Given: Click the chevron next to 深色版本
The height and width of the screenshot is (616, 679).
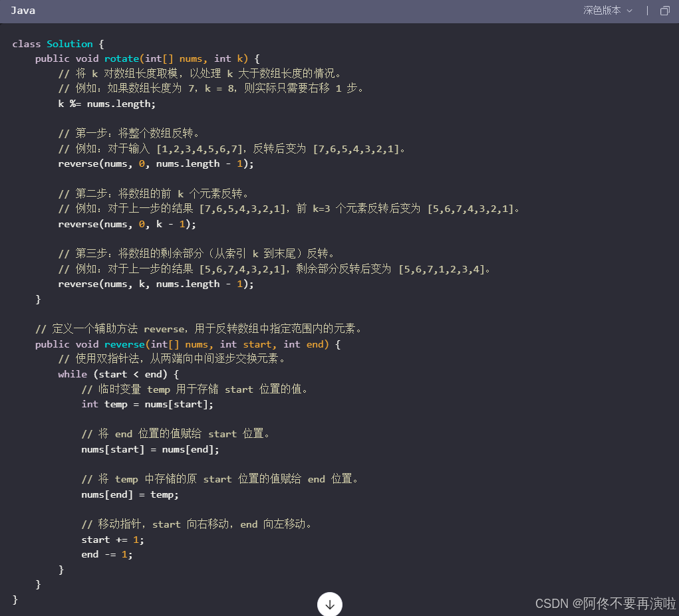Looking at the screenshot, I should tap(629, 11).
